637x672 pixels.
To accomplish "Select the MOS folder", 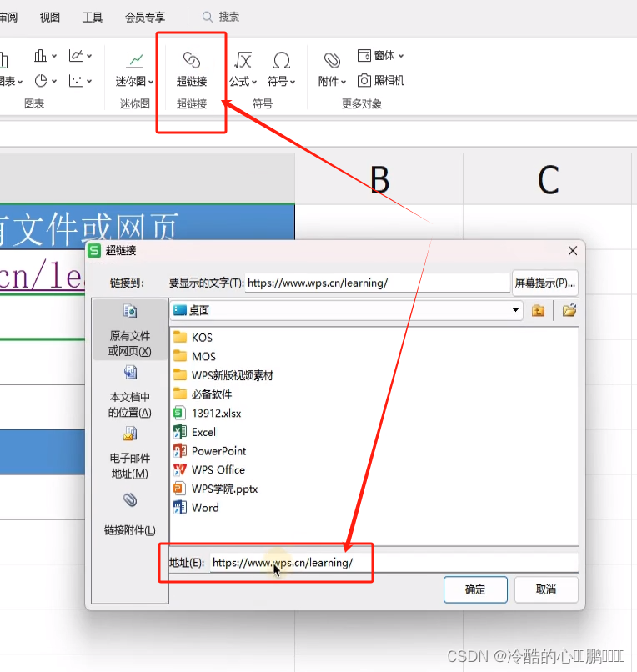I will tap(194, 356).
